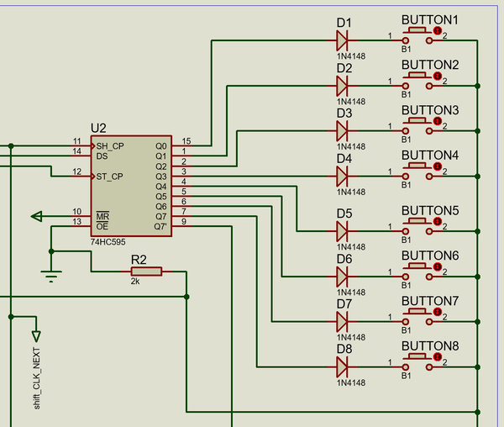The image size is (504, 427).
Task: Toggle the red latch dot on BUTTON2
Action: coord(438,76)
